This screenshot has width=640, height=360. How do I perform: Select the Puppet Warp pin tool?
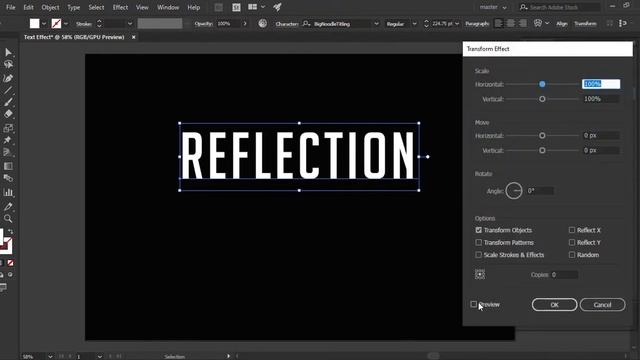coord(8,140)
